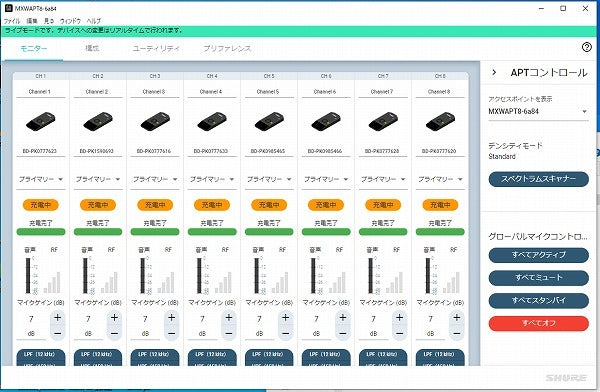
Task: Click green battery bar on Channel 1
Action: click(41, 232)
